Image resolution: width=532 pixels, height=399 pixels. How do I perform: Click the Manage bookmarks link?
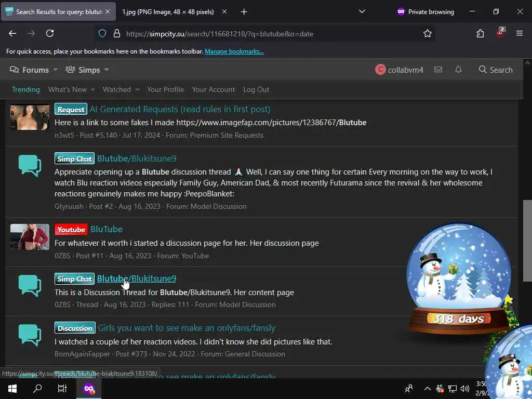click(234, 51)
